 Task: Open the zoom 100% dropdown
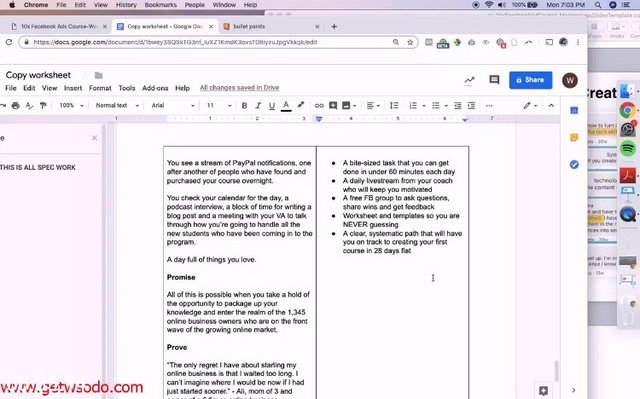click(x=71, y=105)
